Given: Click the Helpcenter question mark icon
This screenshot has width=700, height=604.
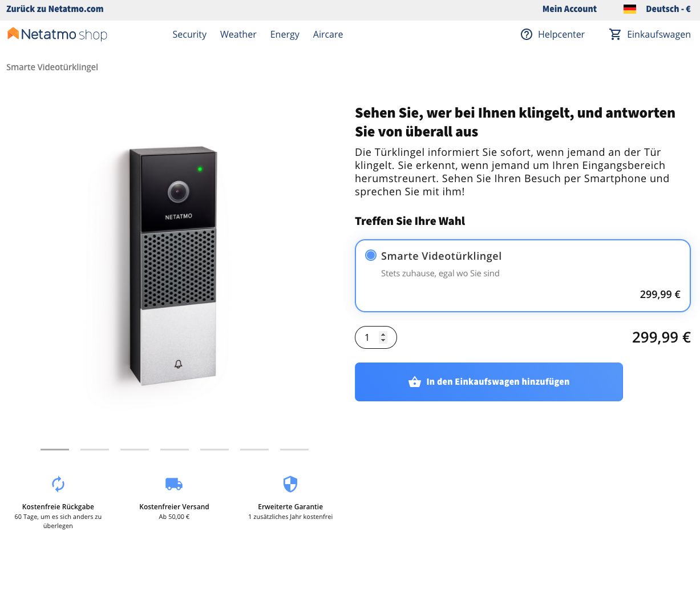Looking at the screenshot, I should click(x=527, y=34).
